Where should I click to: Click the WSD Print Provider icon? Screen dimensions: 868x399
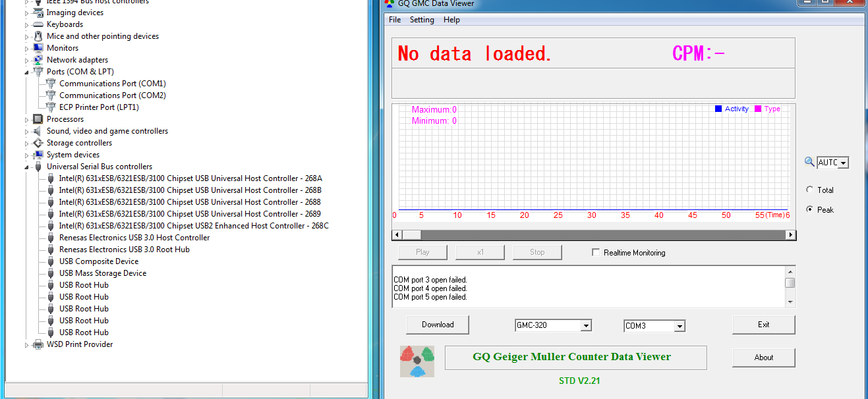click(38, 344)
